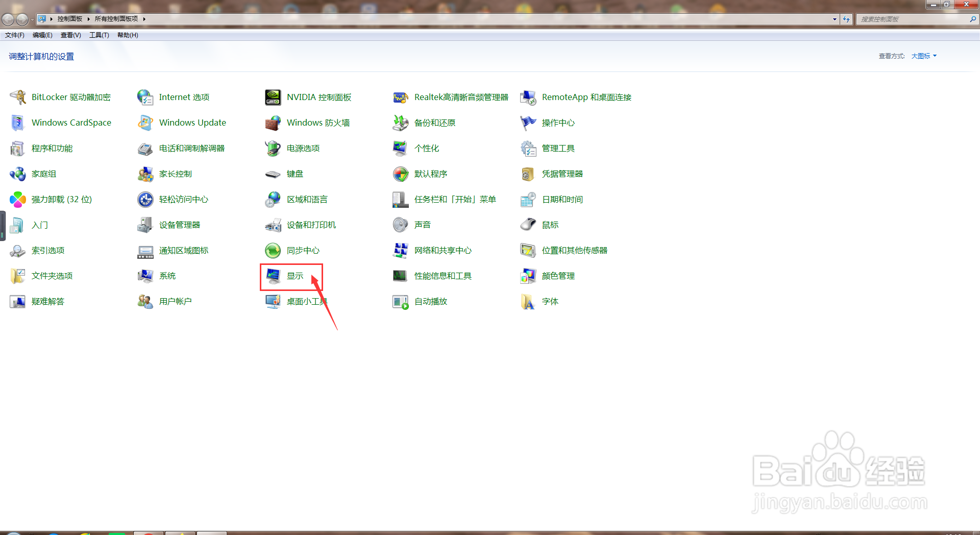This screenshot has height=535, width=980.
Task: Open 任务栏和「开始」菜单 link
Action: click(455, 199)
